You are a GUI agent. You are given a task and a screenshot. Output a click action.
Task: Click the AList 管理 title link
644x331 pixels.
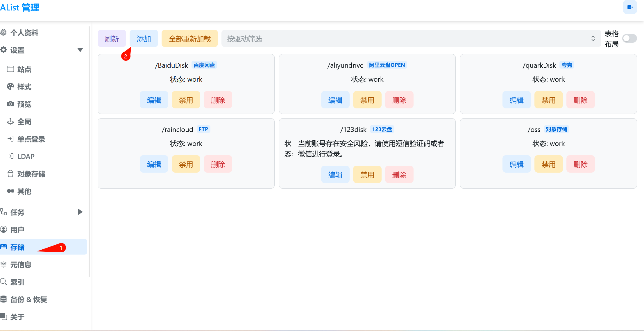pos(19,8)
